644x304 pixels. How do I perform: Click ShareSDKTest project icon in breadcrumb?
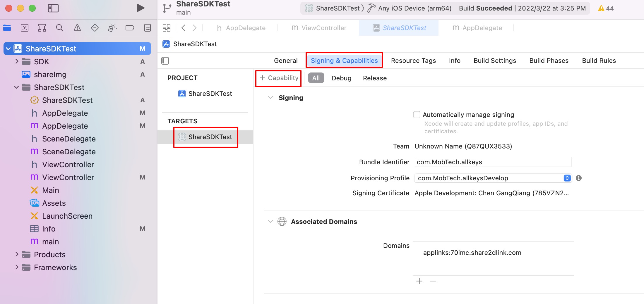point(166,44)
